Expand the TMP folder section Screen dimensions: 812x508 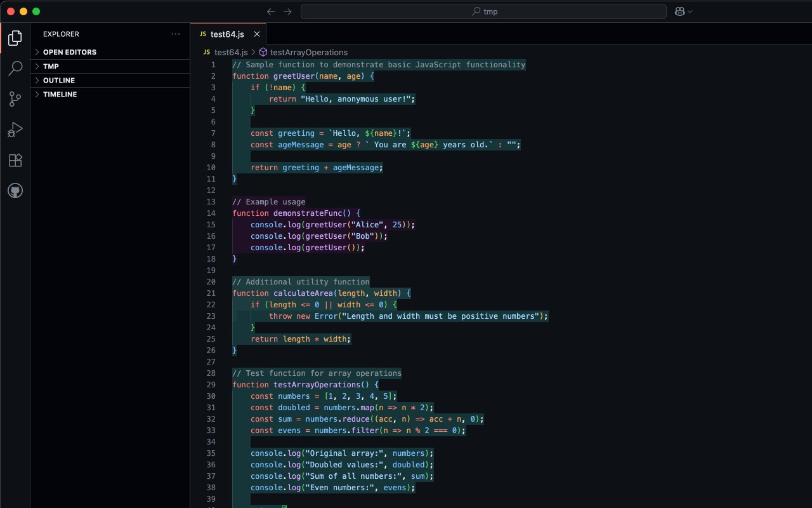pos(51,66)
